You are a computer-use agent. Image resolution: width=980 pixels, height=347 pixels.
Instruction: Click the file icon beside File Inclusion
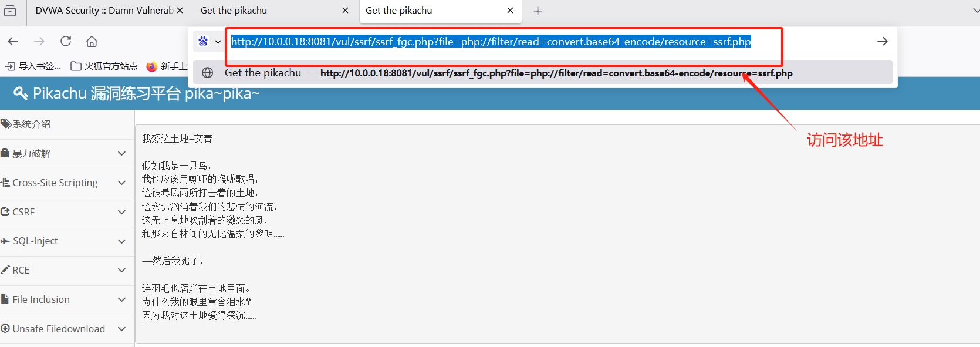coord(5,299)
